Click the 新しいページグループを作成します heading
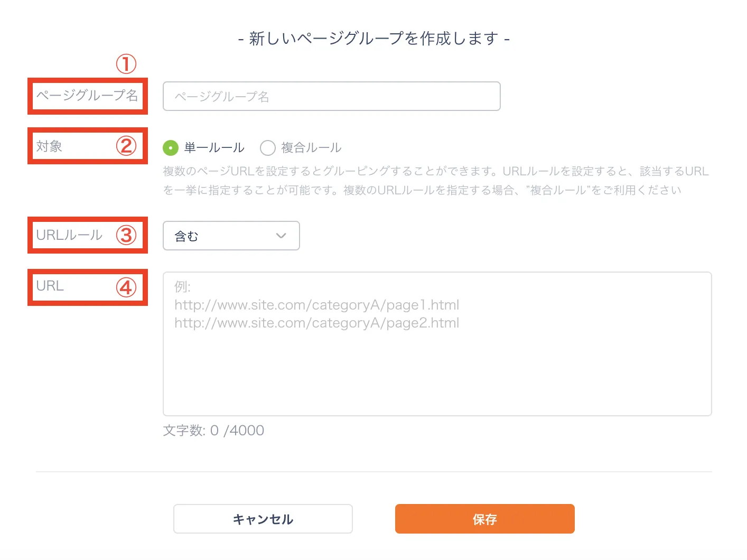Image resolution: width=747 pixels, height=560 pixels. (373, 39)
